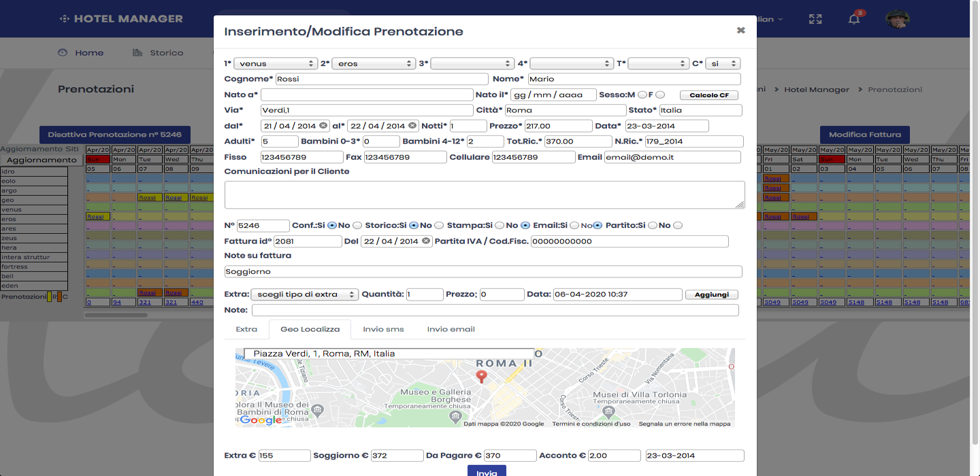980x476 pixels.
Task: Click Hotel Manager breadcrumb link
Action: (817, 90)
